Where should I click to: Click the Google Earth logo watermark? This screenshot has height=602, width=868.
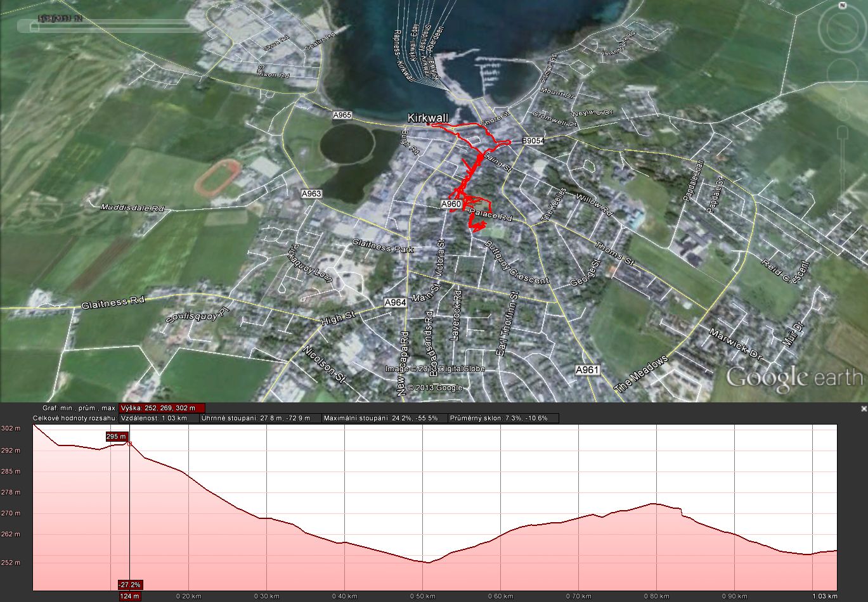point(794,378)
